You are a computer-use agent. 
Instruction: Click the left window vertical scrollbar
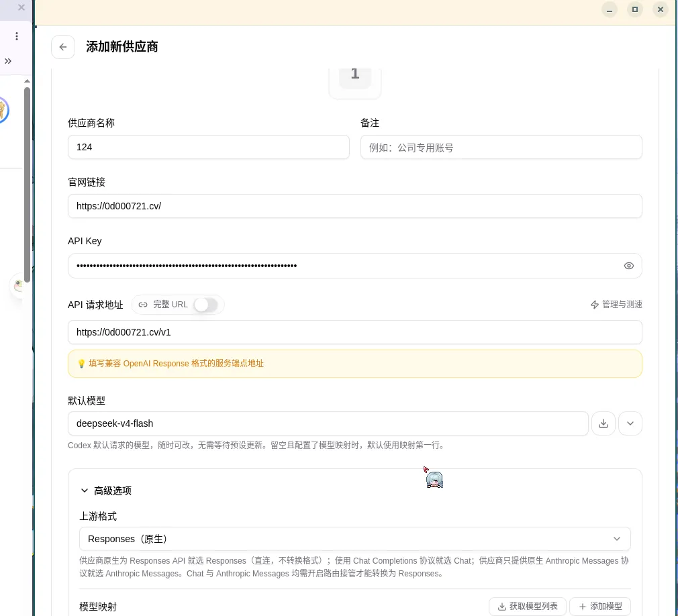(28, 185)
